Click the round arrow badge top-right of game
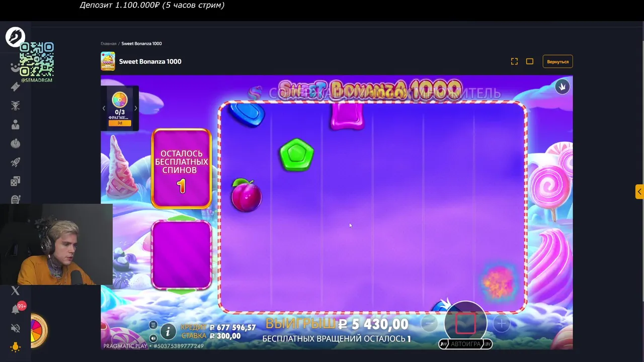 pyautogui.click(x=562, y=86)
